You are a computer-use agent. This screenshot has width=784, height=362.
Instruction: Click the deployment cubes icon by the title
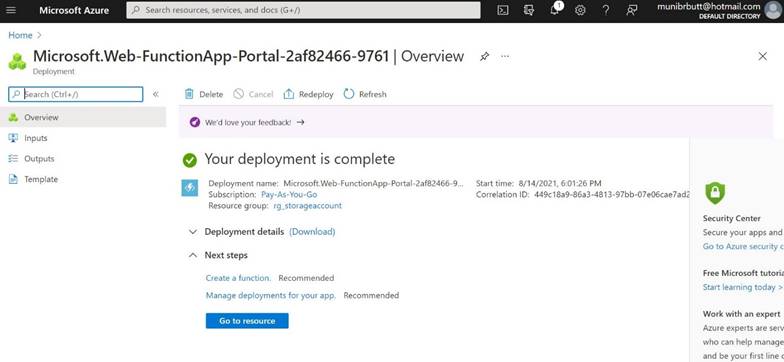pyautogui.click(x=18, y=62)
